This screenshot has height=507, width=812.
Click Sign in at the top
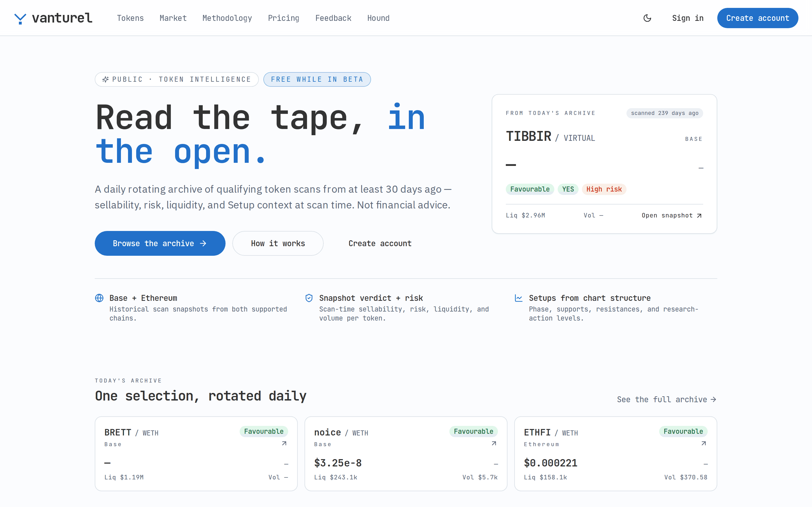point(687,18)
